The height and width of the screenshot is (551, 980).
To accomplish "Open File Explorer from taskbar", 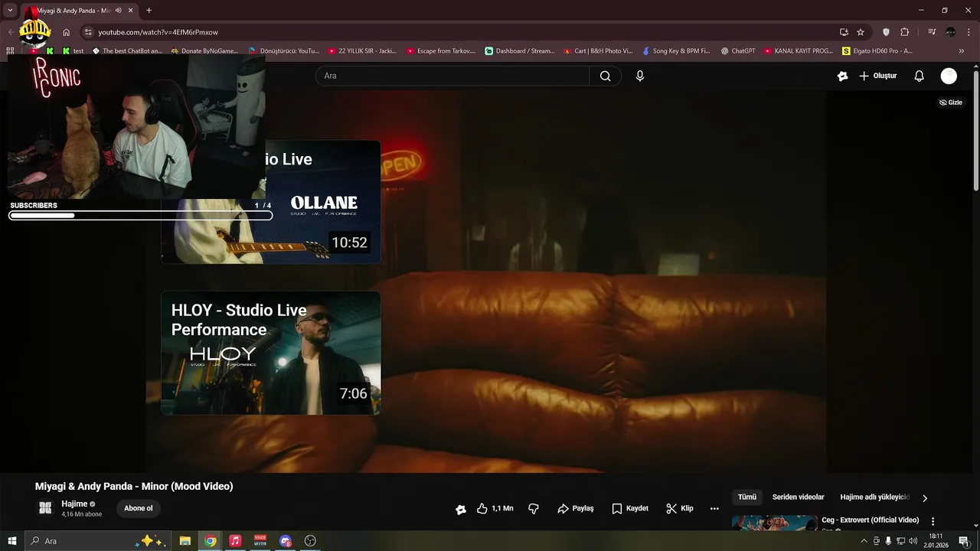I will tap(185, 541).
